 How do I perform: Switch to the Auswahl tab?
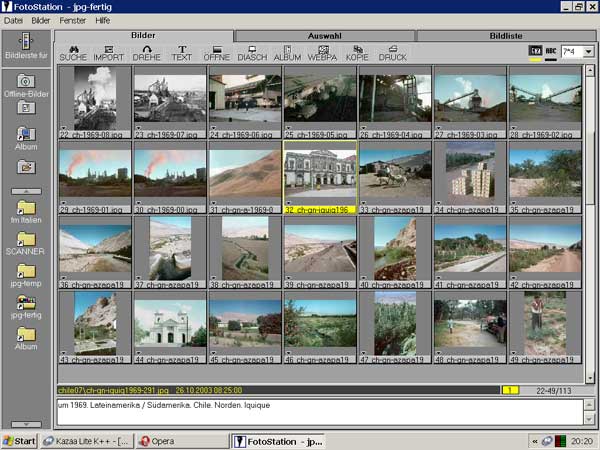[x=324, y=35]
